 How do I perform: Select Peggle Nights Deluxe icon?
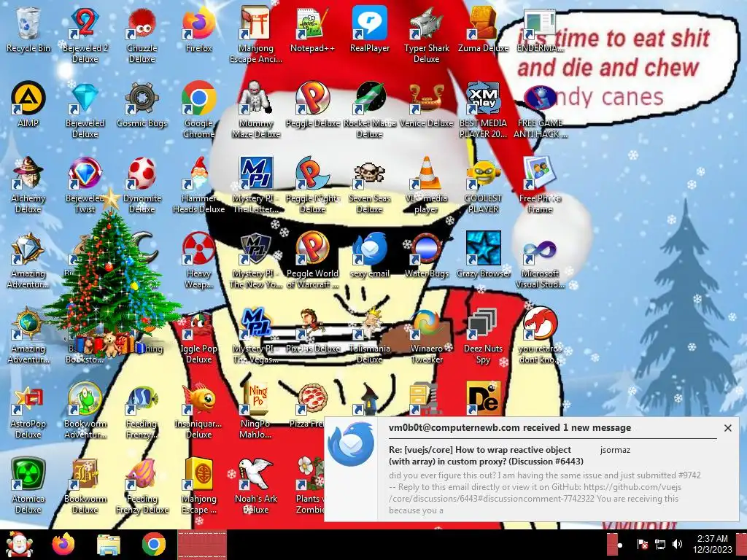[x=312, y=184]
